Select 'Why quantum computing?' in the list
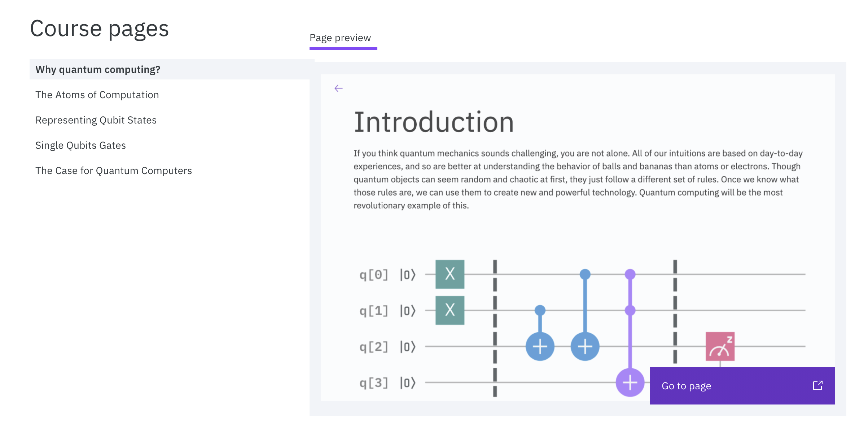 pyautogui.click(x=98, y=69)
